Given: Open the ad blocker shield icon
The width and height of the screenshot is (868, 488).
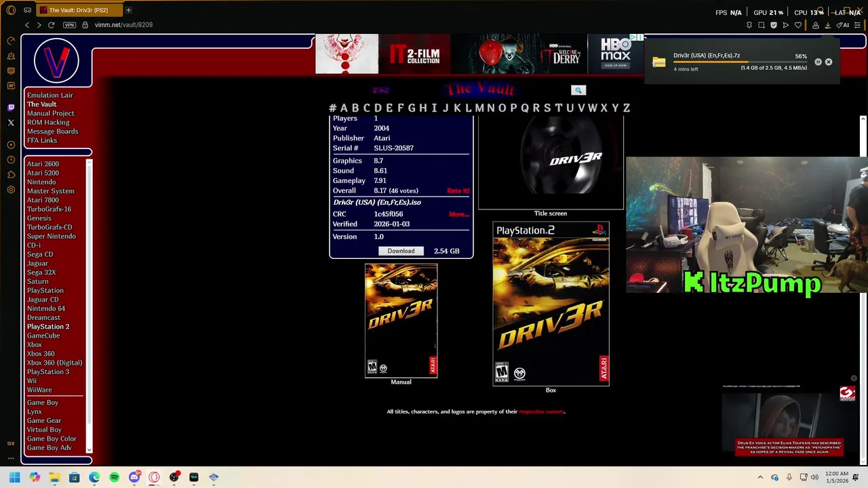Looking at the screenshot, I should (x=774, y=25).
